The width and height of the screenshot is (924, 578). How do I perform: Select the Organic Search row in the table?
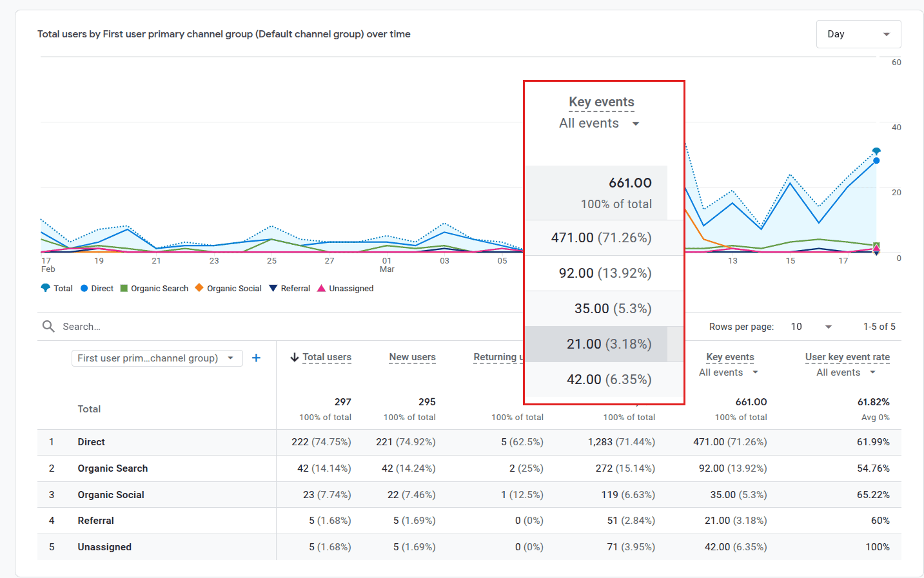(112, 468)
